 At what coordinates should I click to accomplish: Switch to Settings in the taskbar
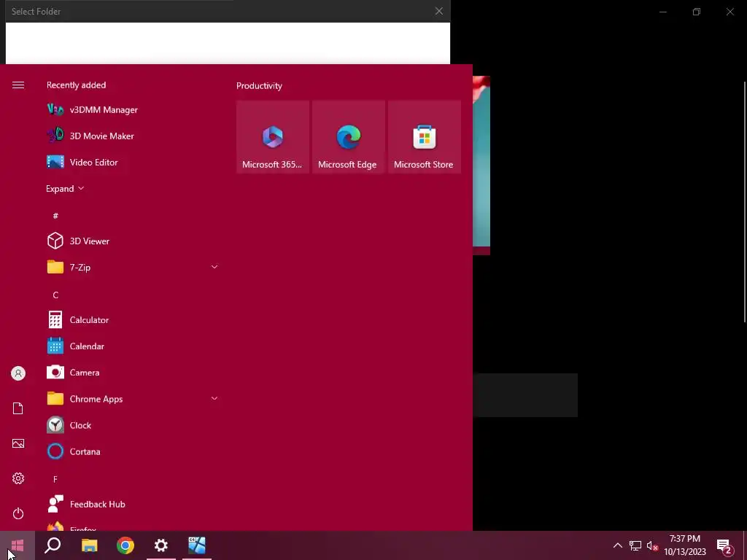[161, 545]
